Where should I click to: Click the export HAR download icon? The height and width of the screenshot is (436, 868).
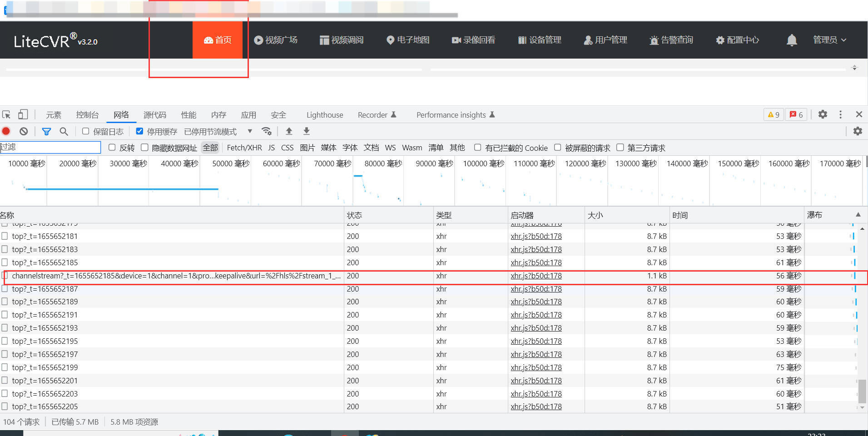(x=307, y=131)
